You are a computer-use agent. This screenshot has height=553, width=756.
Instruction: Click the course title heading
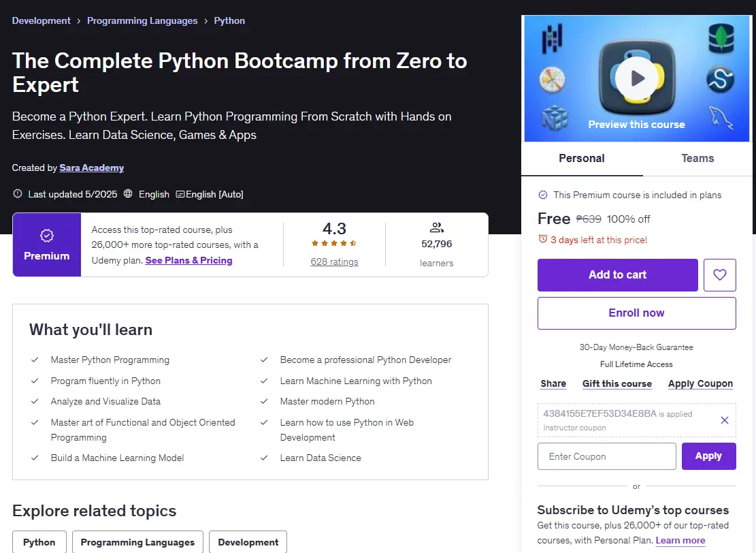(240, 72)
